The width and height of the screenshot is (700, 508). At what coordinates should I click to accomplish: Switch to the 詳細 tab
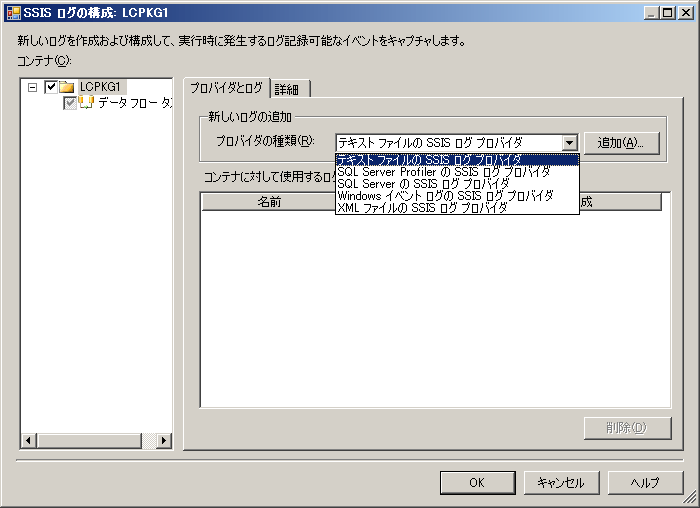pyautogui.click(x=290, y=89)
